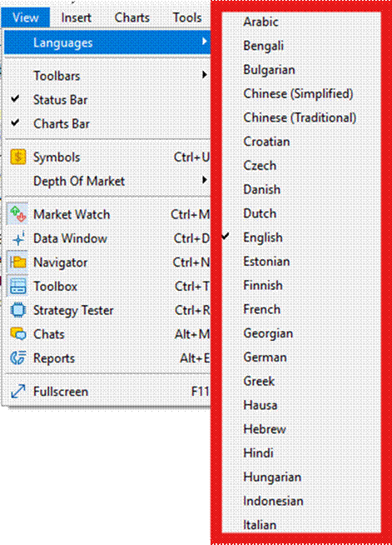Viewport: 392px width, 545px height.
Task: Expand the Toolbars submenu arrow
Action: pyautogui.click(x=205, y=75)
